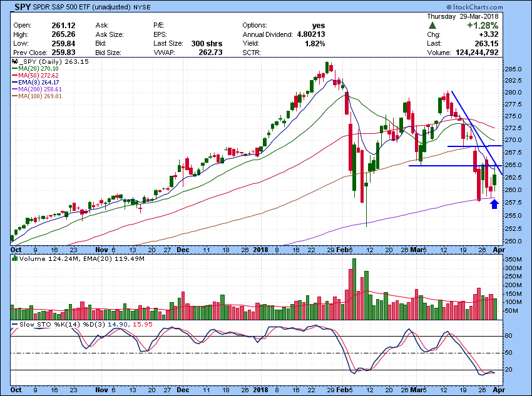Select the green MA(20) legend line marker
532x396 pixels.
click(x=15, y=69)
